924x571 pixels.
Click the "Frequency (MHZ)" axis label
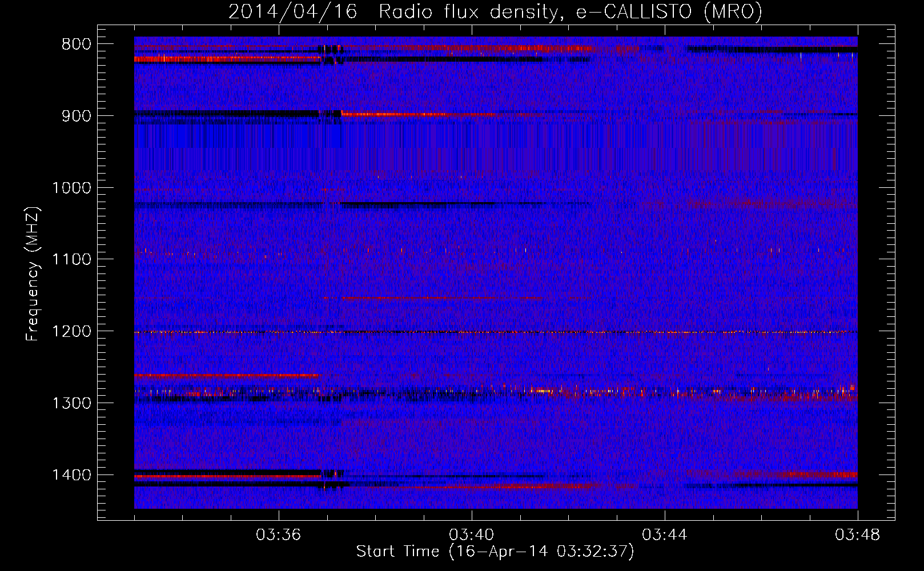tap(33, 274)
